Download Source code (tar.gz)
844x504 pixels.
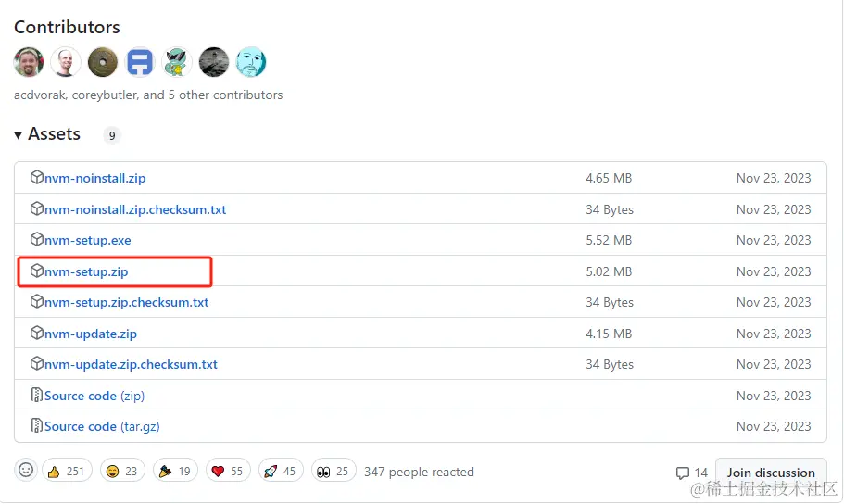click(x=102, y=426)
